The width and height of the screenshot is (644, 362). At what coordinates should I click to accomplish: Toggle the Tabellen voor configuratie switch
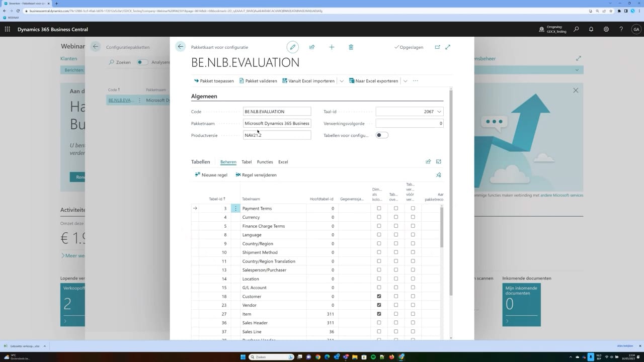coord(382,135)
